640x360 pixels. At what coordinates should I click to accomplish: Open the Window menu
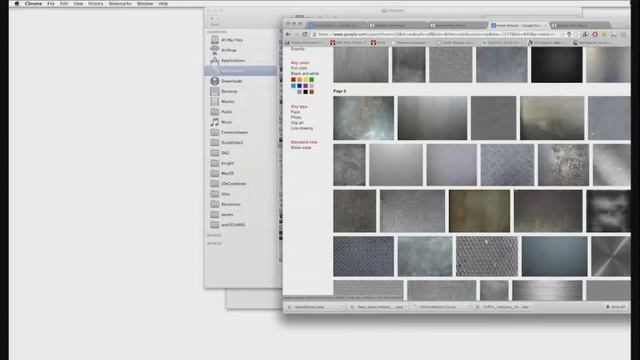click(145, 4)
